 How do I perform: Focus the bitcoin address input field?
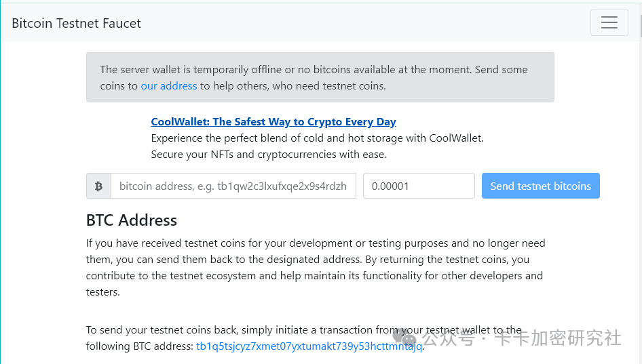point(233,186)
